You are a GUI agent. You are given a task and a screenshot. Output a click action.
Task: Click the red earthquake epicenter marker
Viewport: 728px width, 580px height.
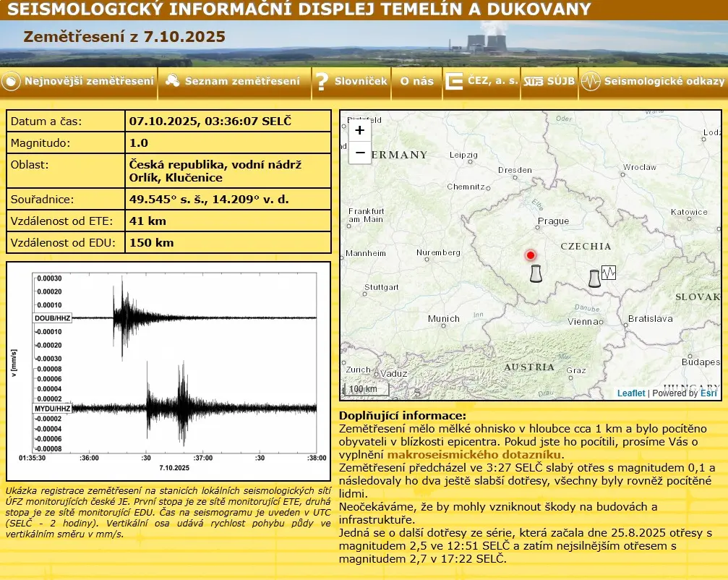click(530, 255)
